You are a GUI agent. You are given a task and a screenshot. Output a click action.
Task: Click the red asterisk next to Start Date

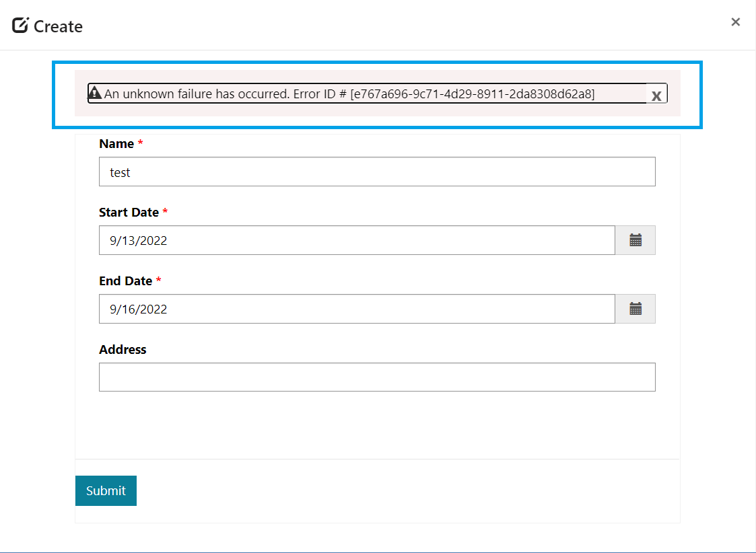(165, 212)
